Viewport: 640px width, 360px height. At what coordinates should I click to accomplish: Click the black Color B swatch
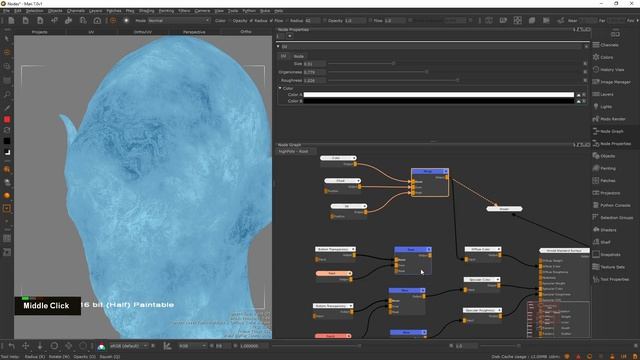point(439,101)
